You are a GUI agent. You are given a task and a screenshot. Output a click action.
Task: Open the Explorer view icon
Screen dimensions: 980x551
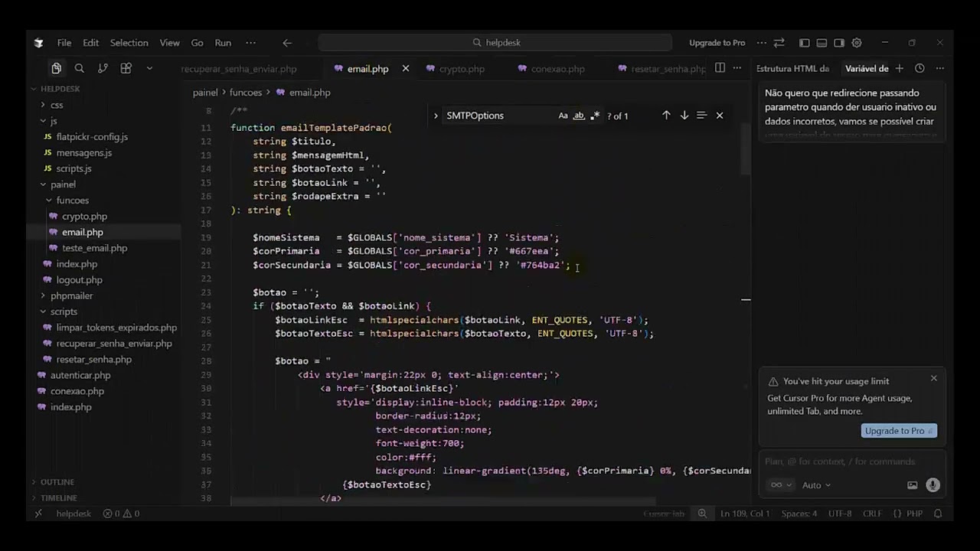[56, 68]
